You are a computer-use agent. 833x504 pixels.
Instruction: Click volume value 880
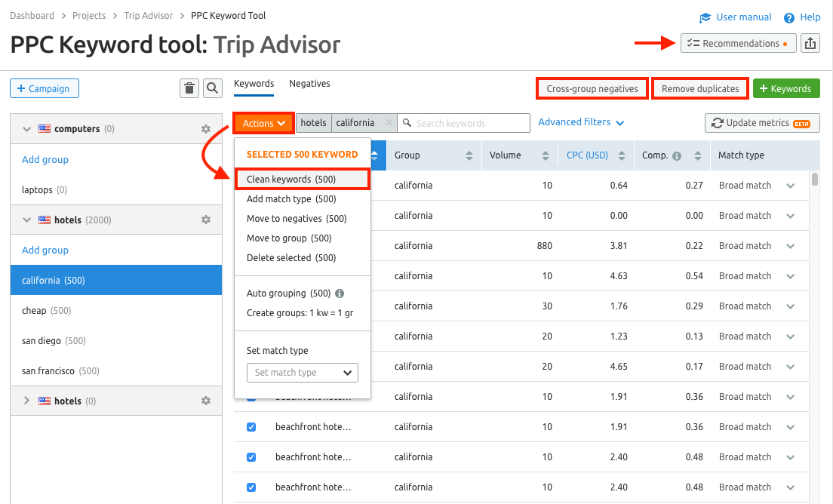[545, 246]
